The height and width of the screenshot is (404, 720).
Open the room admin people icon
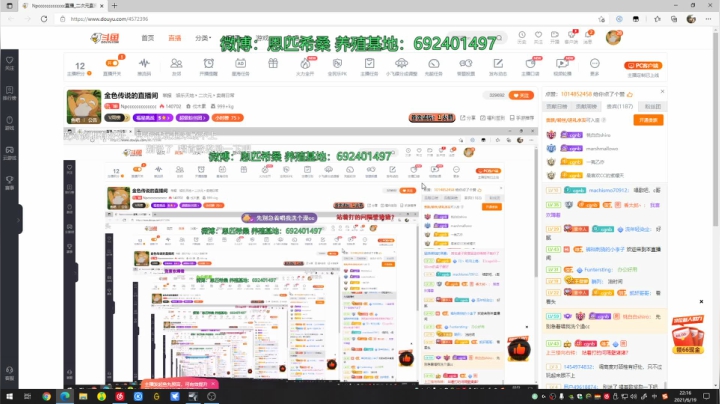[176, 63]
